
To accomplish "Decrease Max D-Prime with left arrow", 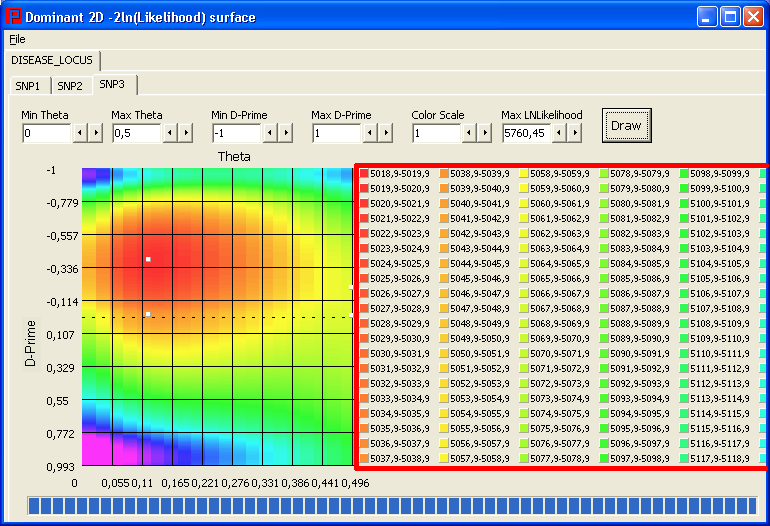I will 370,133.
